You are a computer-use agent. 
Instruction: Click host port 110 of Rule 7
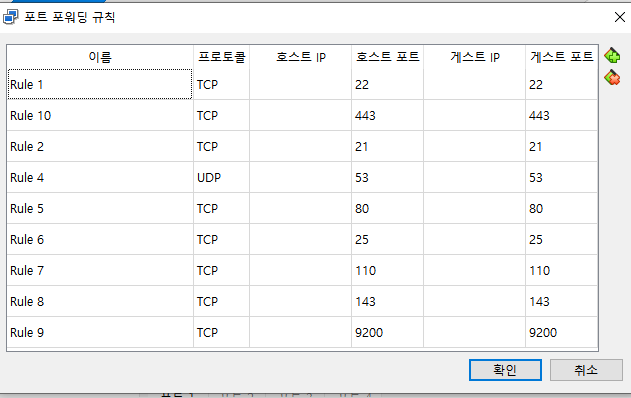click(388, 270)
